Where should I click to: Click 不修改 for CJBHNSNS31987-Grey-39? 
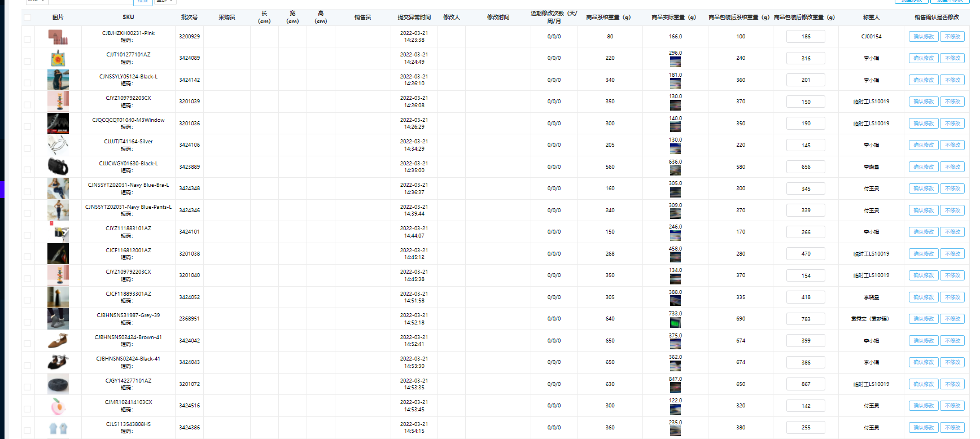click(x=952, y=319)
